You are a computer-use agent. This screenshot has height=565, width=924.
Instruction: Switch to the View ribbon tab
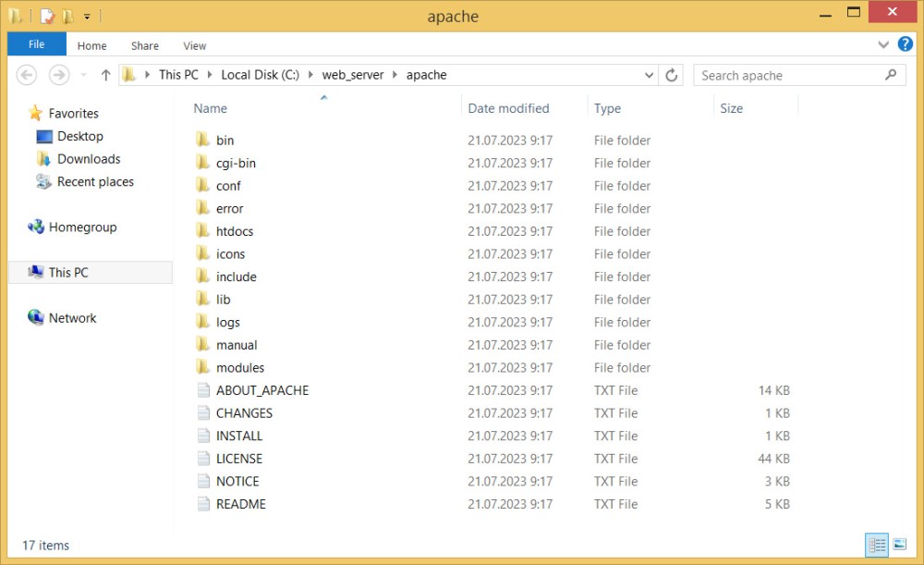click(x=194, y=45)
